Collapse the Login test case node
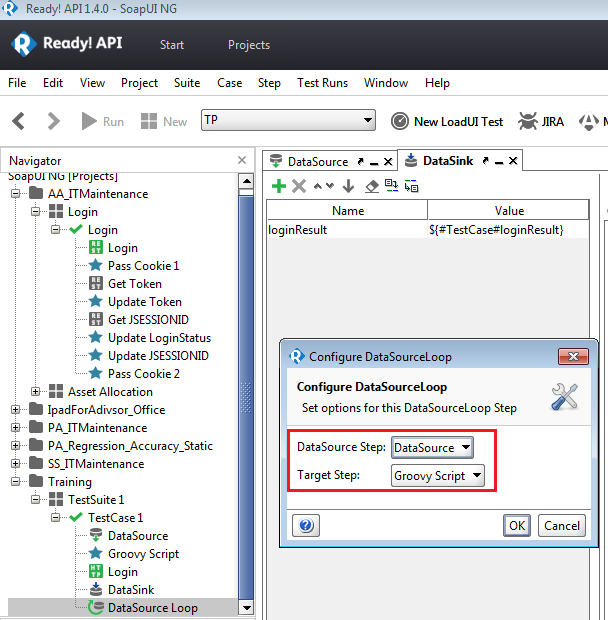The image size is (608, 620). pos(56,230)
